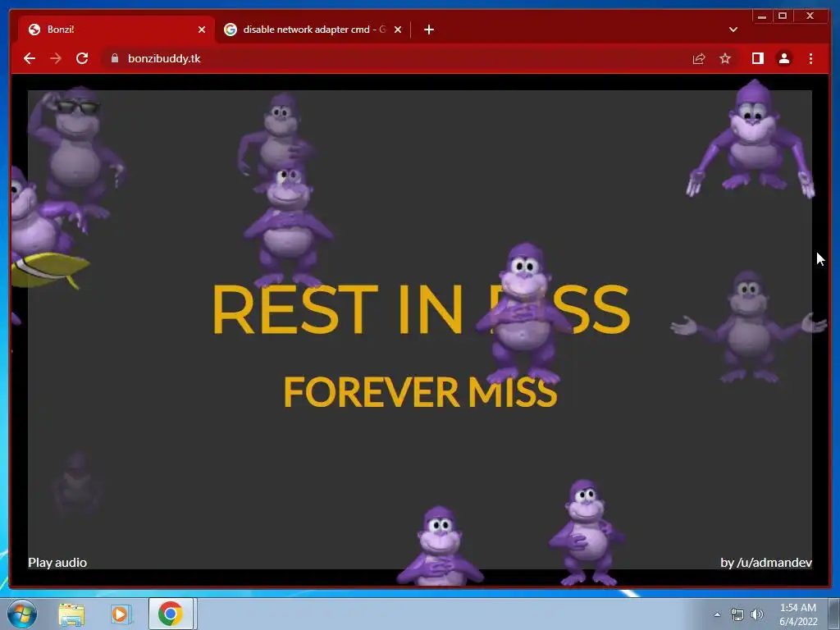Reload the bonzibuddy.tk page

tap(82, 58)
